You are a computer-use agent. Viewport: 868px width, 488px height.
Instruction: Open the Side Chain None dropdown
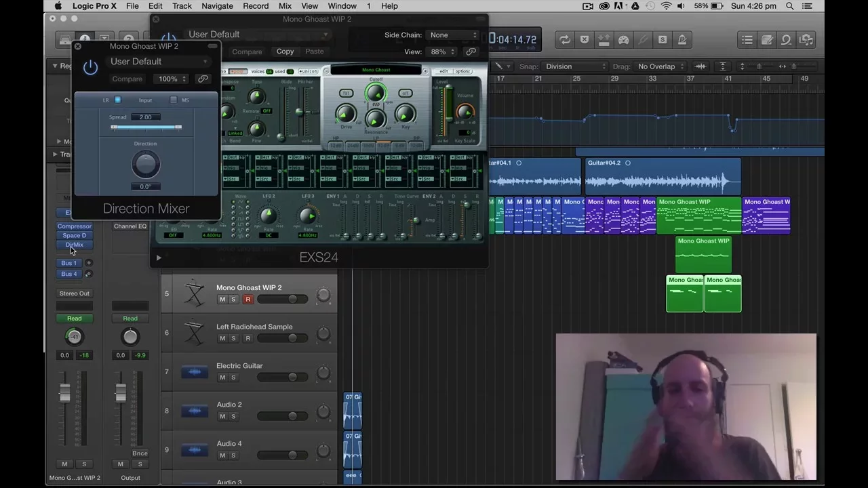[x=453, y=35]
